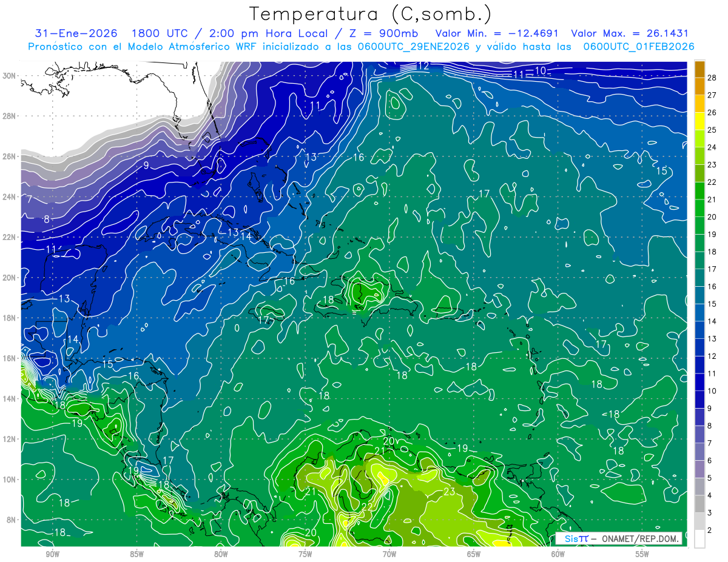Click the 65W longitude axis label
Image resolution: width=728 pixels, height=562 pixels.
coord(474,554)
